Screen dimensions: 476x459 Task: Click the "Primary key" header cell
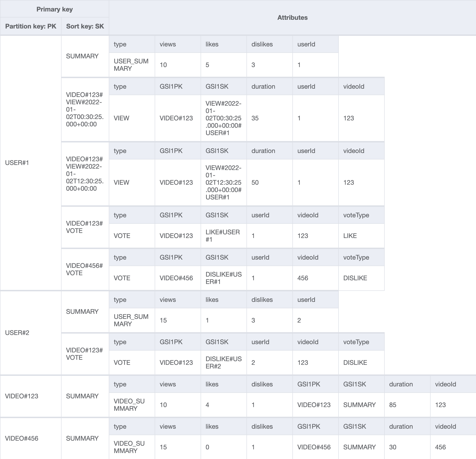(54, 9)
